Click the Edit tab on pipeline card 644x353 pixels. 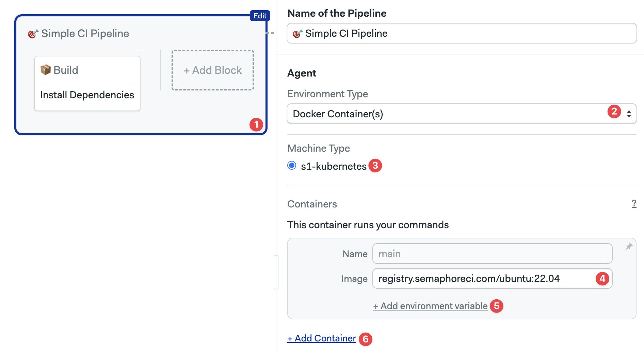tap(260, 16)
